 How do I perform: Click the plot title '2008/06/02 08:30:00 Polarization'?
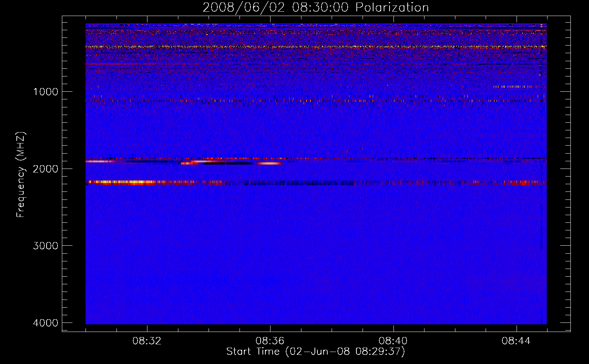tap(316, 8)
